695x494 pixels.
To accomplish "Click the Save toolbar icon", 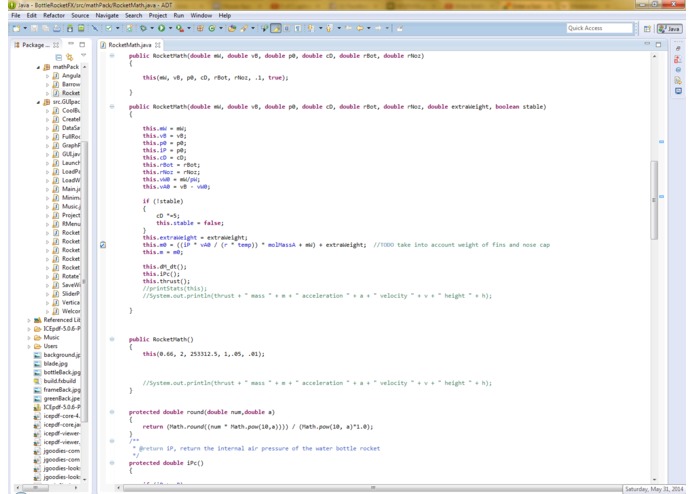I will [x=34, y=28].
